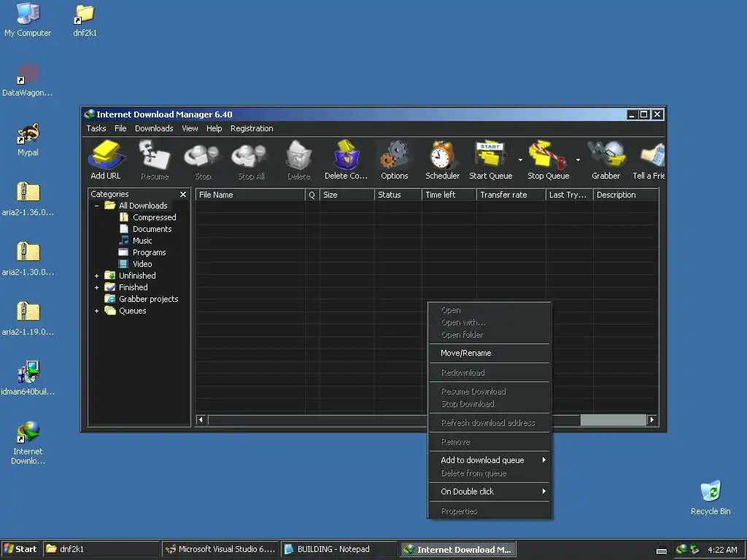Sort by Description column header

coord(626,195)
